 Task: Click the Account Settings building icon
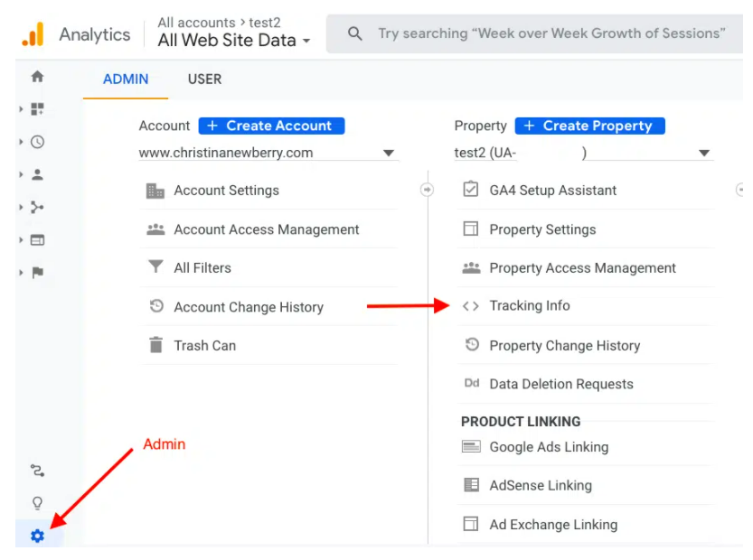click(155, 191)
